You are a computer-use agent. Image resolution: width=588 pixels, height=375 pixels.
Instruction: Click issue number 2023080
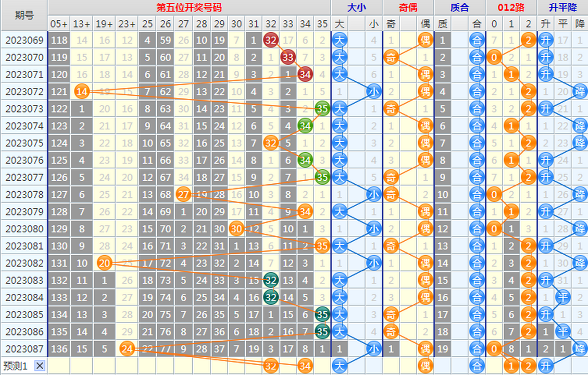point(24,229)
